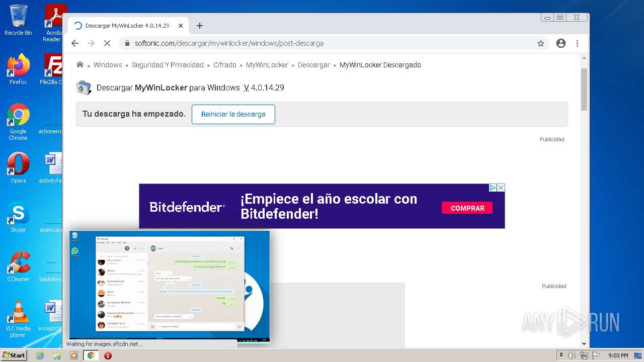Select the activityfa document on desktop
This screenshot has width=644, height=362.
coord(52,168)
